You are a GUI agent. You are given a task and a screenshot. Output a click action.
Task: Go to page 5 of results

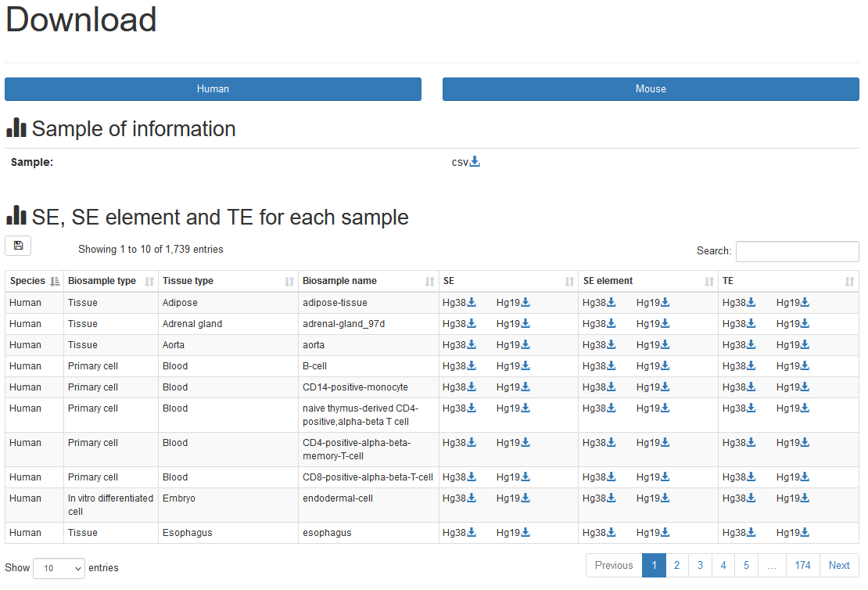pos(746,566)
